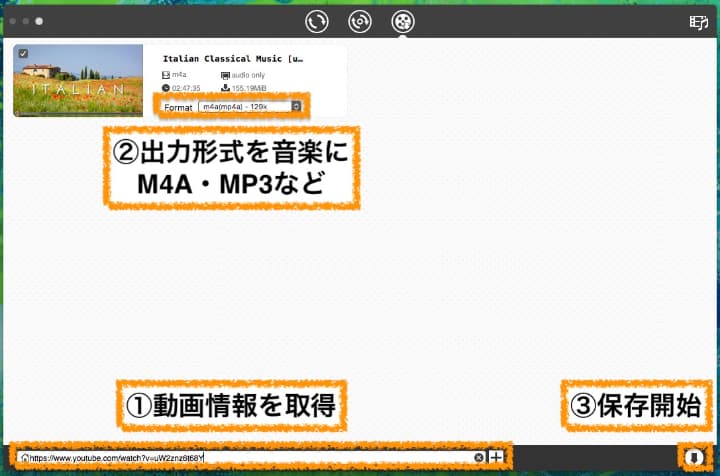Clear the URL with the X button
The width and height of the screenshot is (720, 476).
[479, 458]
